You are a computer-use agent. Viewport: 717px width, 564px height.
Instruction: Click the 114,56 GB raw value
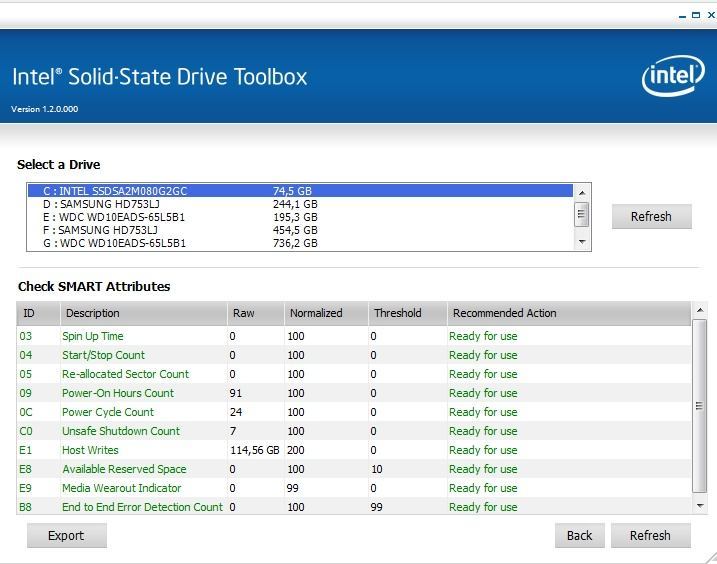click(255, 451)
